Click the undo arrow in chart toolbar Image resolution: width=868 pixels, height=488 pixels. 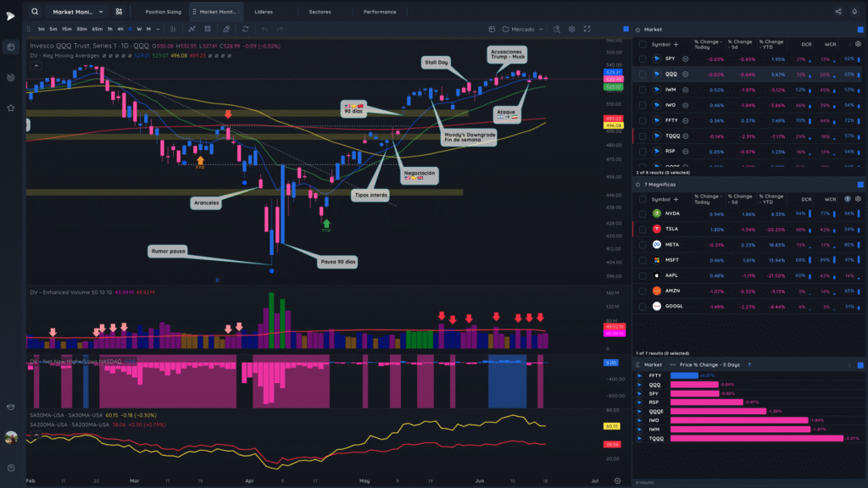pos(264,30)
